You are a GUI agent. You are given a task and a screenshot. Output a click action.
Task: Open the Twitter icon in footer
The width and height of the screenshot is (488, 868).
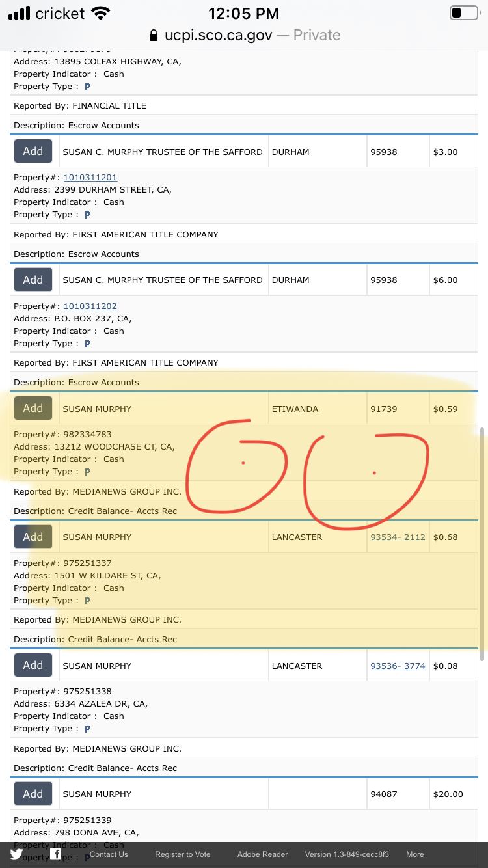click(16, 854)
